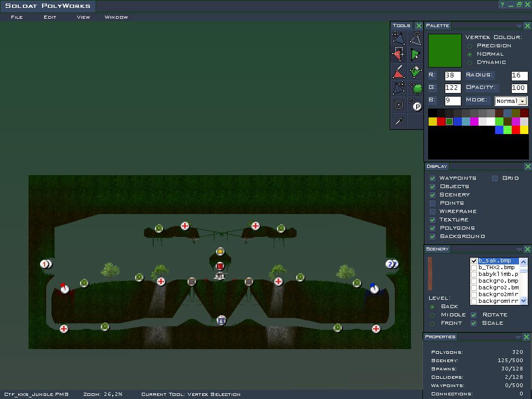Select the Move Polygon tool
This screenshot has width=532, height=399.
click(x=398, y=38)
